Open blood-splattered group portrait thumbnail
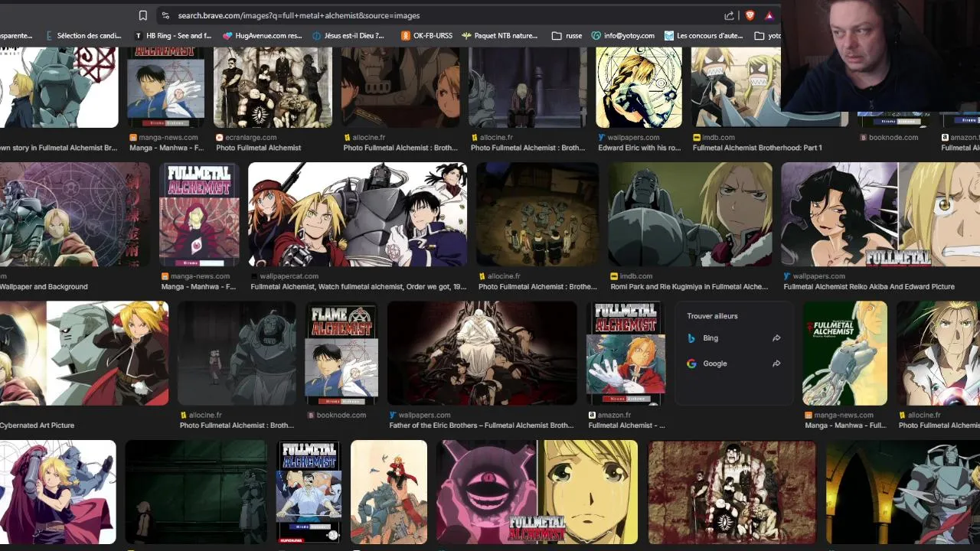Viewport: 980px width, 551px height. pyautogui.click(x=732, y=492)
